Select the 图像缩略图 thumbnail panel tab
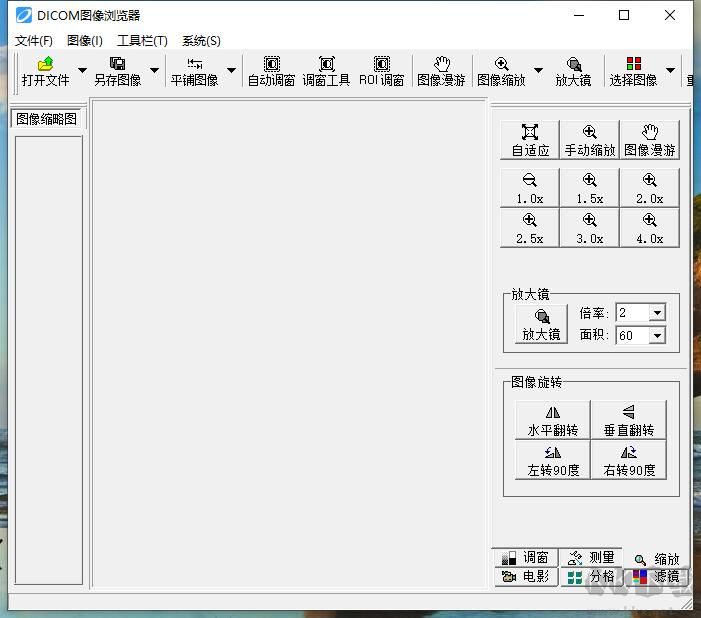This screenshot has width=701, height=618. 49,119
